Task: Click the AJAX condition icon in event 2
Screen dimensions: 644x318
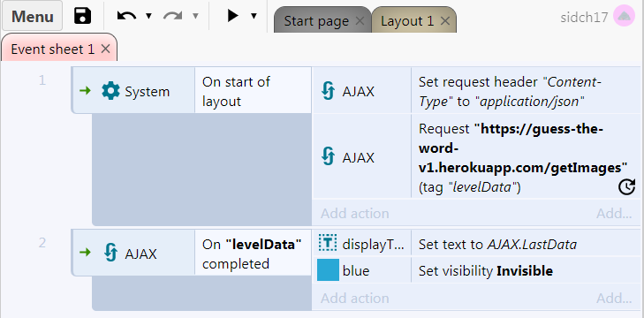Action: [111, 253]
